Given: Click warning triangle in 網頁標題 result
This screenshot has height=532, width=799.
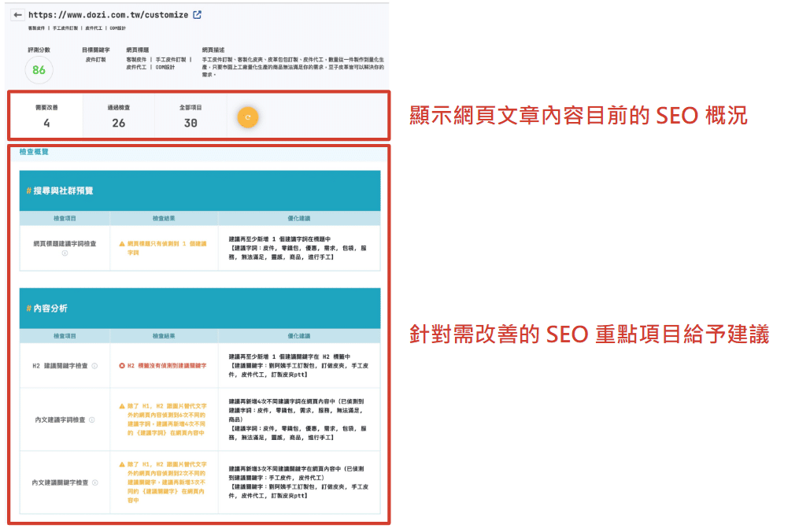Looking at the screenshot, I should [121, 244].
